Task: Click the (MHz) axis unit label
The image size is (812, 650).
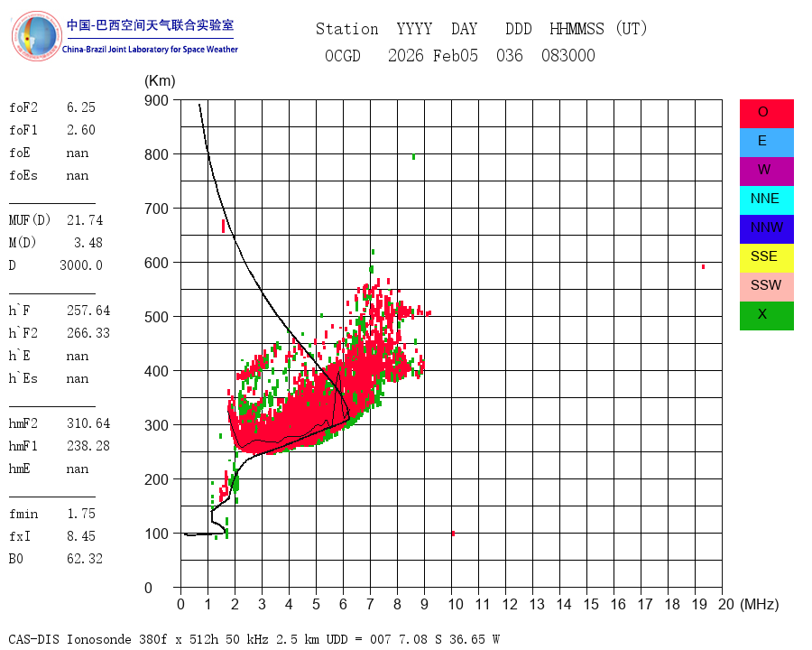Action: [x=760, y=604]
